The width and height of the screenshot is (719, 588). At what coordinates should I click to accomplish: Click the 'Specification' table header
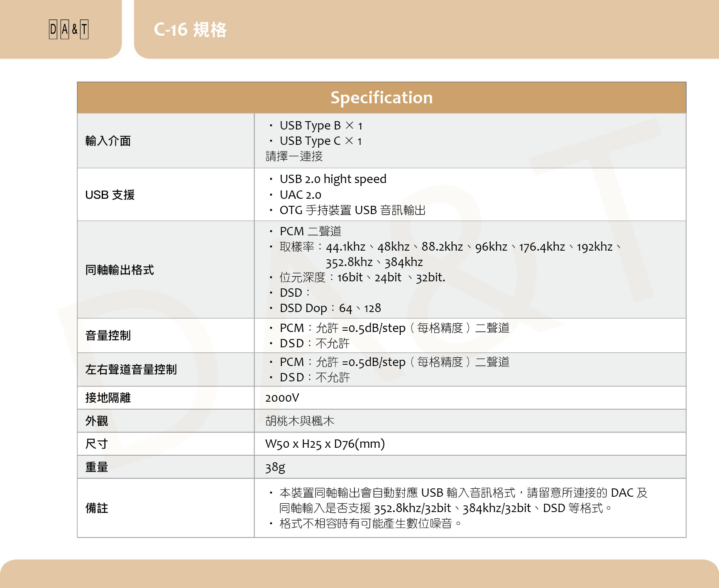(x=381, y=98)
